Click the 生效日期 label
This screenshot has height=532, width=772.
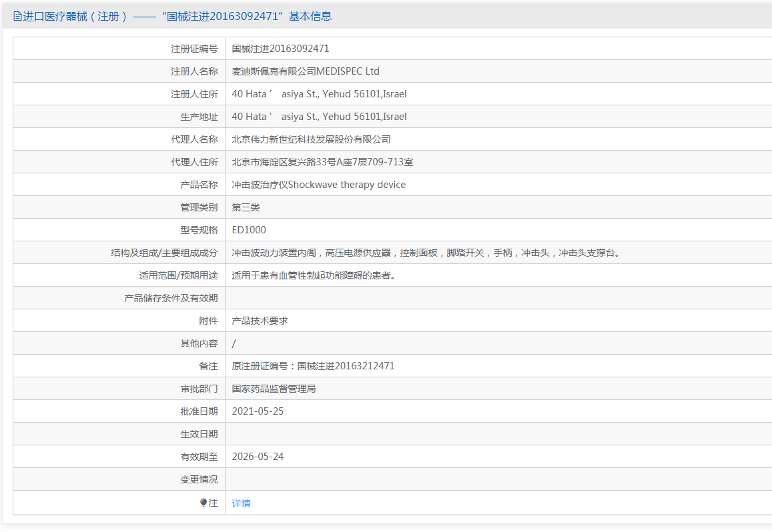[199, 433]
